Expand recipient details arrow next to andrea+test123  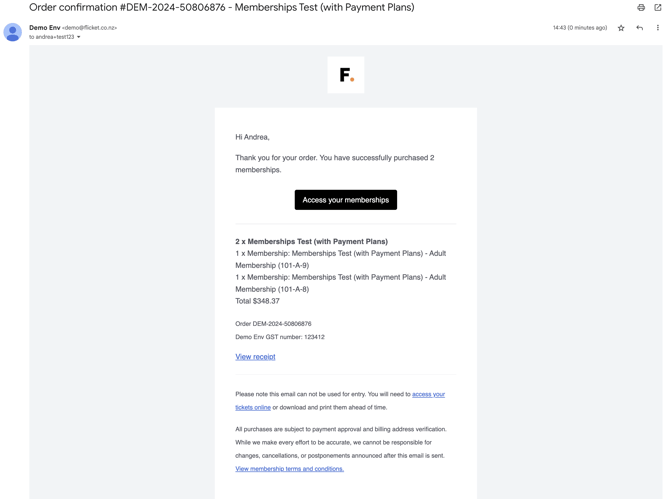pyautogui.click(x=79, y=37)
